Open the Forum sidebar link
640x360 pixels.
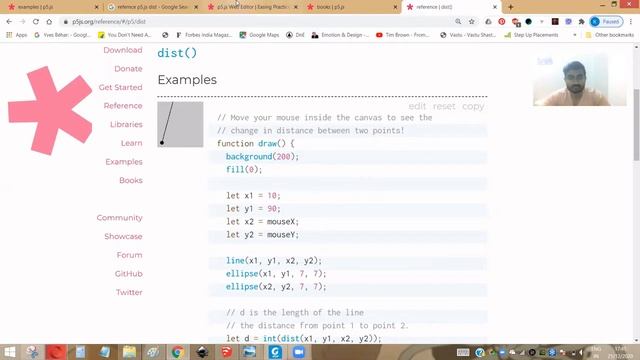click(x=129, y=255)
